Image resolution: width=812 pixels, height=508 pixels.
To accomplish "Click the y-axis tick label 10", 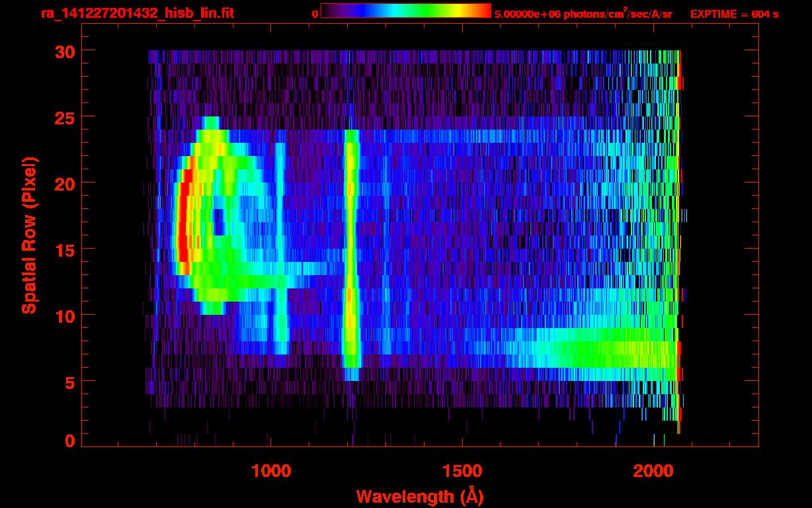I will (x=63, y=316).
